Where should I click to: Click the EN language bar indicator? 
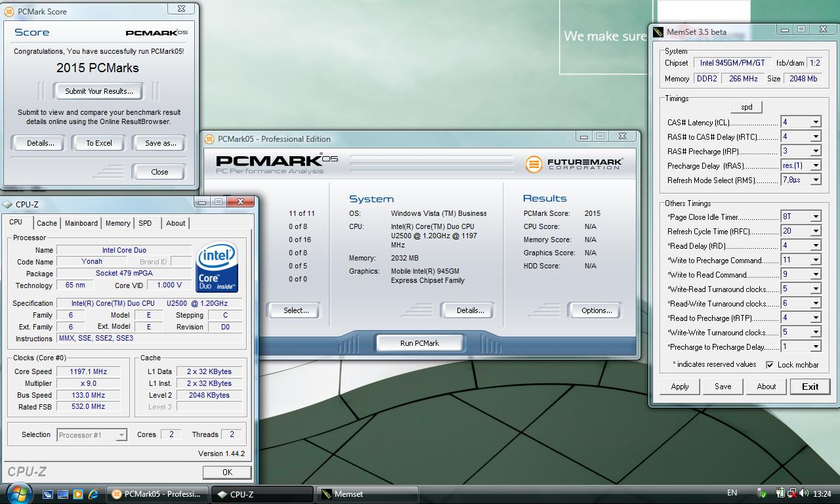click(x=732, y=493)
